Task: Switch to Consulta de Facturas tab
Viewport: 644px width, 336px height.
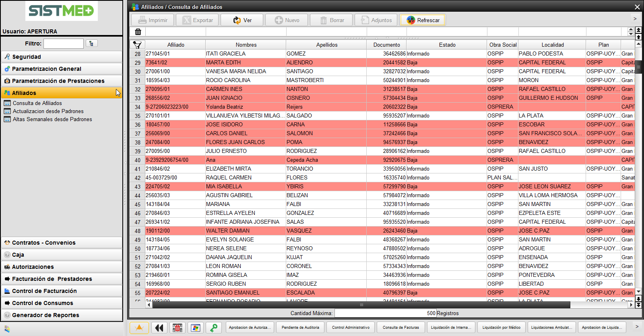Action: pyautogui.click(x=400, y=328)
